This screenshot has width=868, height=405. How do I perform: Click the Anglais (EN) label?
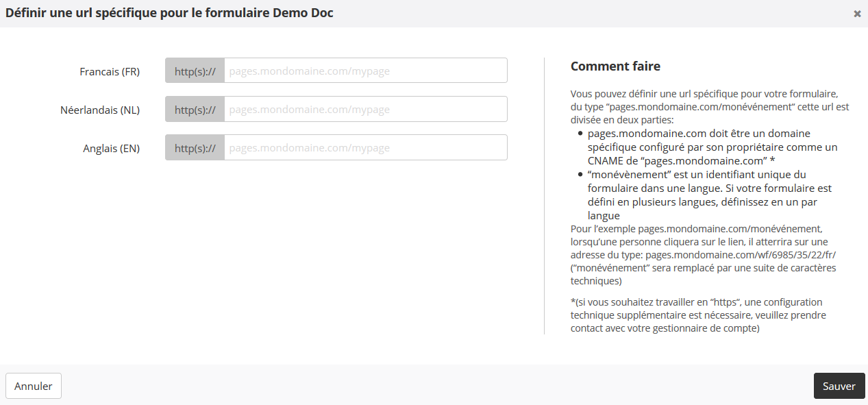(x=111, y=148)
